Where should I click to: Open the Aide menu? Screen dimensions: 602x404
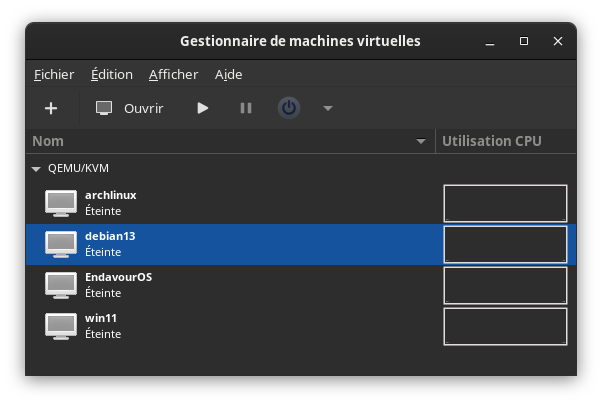tap(228, 75)
